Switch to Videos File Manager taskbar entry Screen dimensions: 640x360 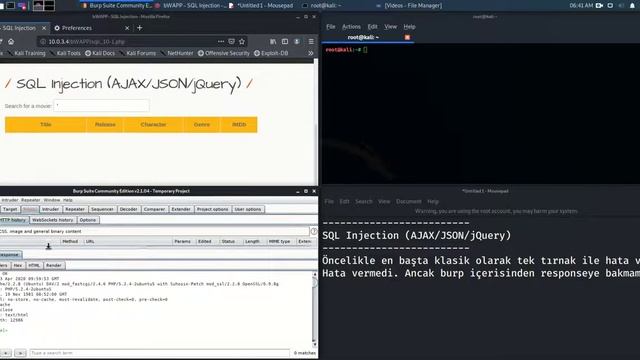tap(409, 5)
